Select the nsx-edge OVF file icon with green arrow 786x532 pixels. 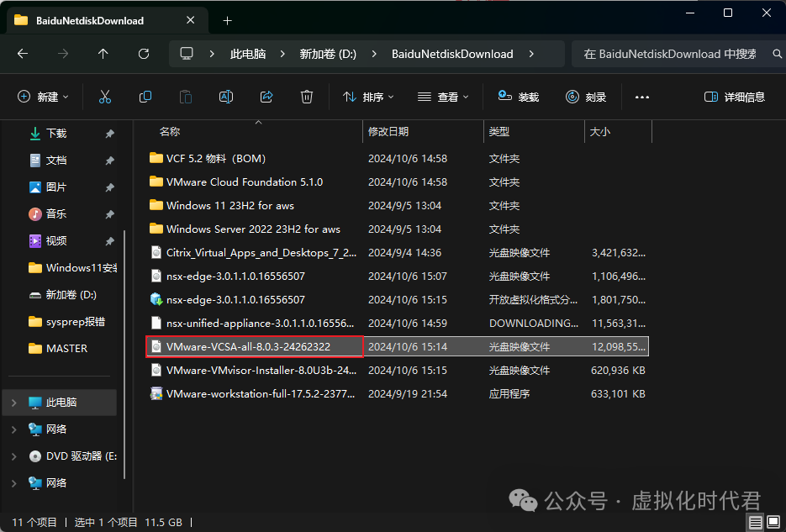point(156,299)
